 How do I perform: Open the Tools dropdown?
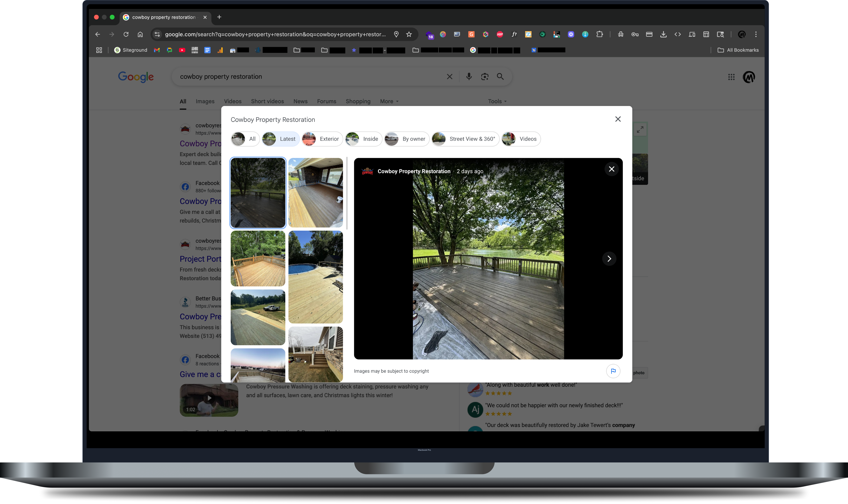point(497,101)
